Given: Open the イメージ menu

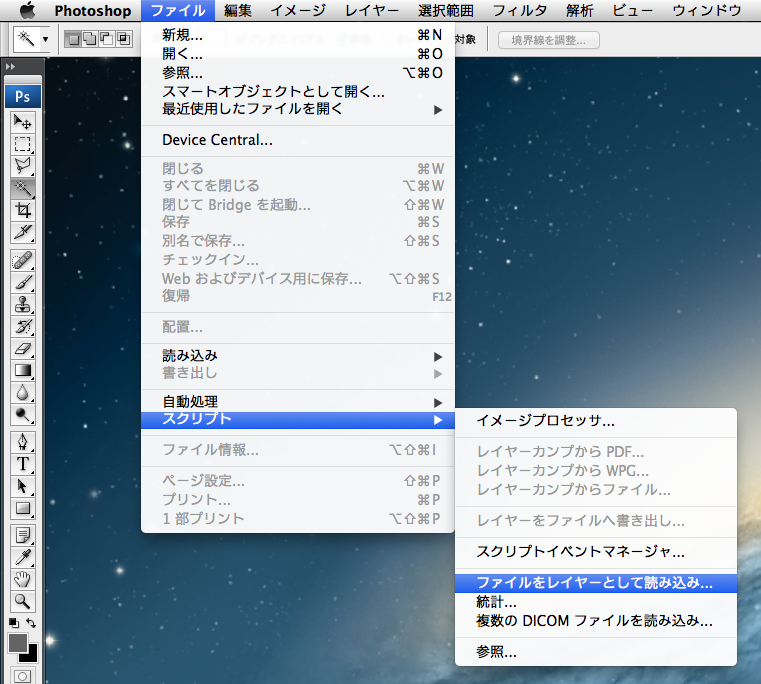Looking at the screenshot, I should 298,11.
